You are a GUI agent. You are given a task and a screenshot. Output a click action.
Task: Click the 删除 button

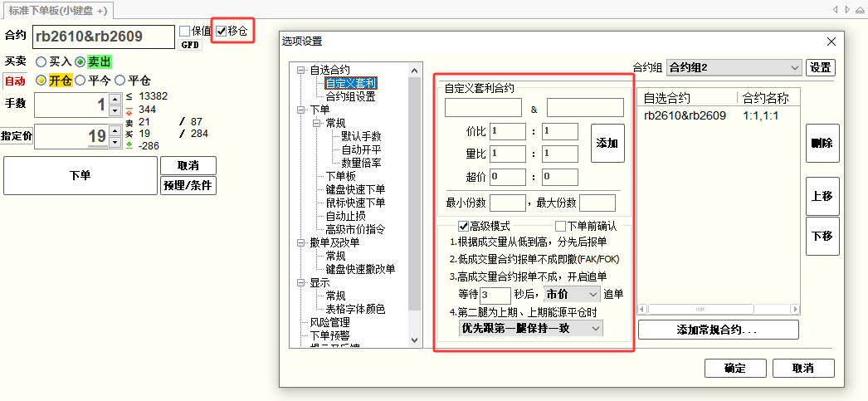coord(822,143)
